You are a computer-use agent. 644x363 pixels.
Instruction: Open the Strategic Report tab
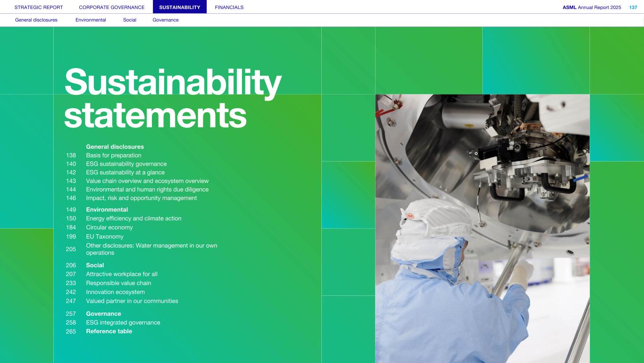coord(39,8)
